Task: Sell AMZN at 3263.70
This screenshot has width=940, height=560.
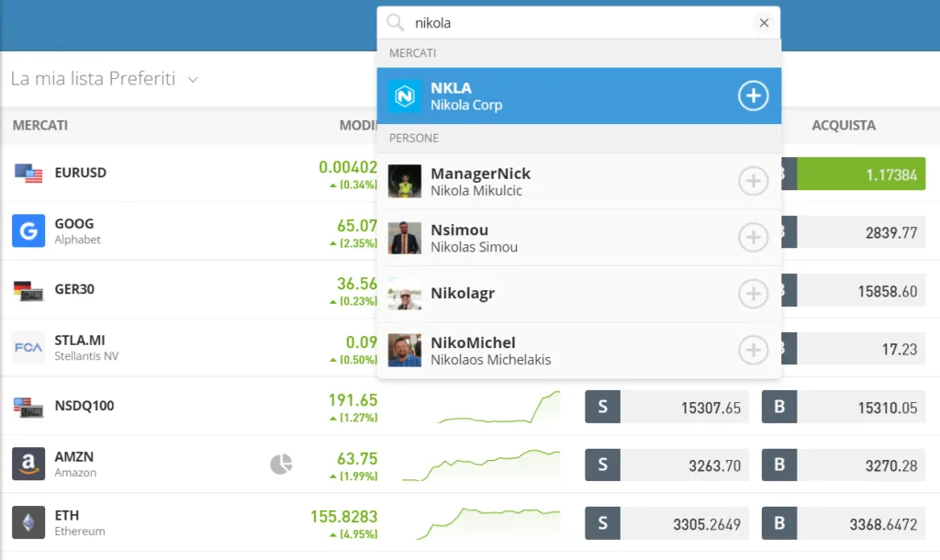Action: (685, 465)
